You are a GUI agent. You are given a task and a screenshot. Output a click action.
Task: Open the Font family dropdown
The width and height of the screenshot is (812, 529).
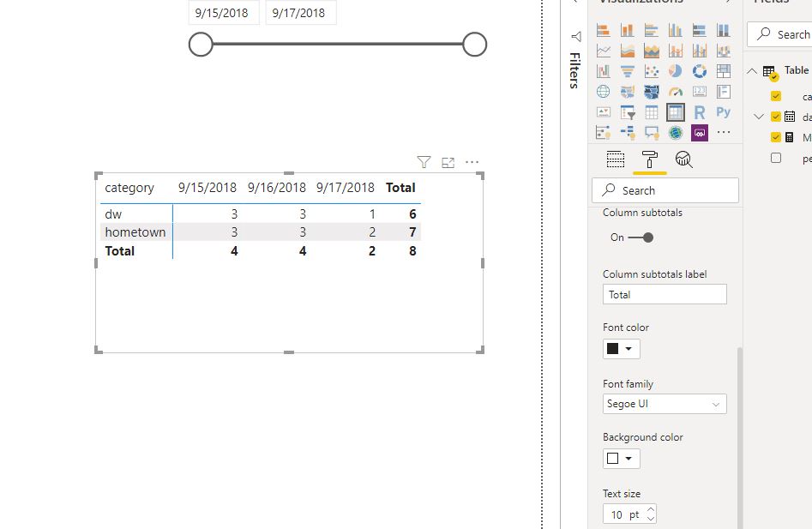click(x=665, y=404)
